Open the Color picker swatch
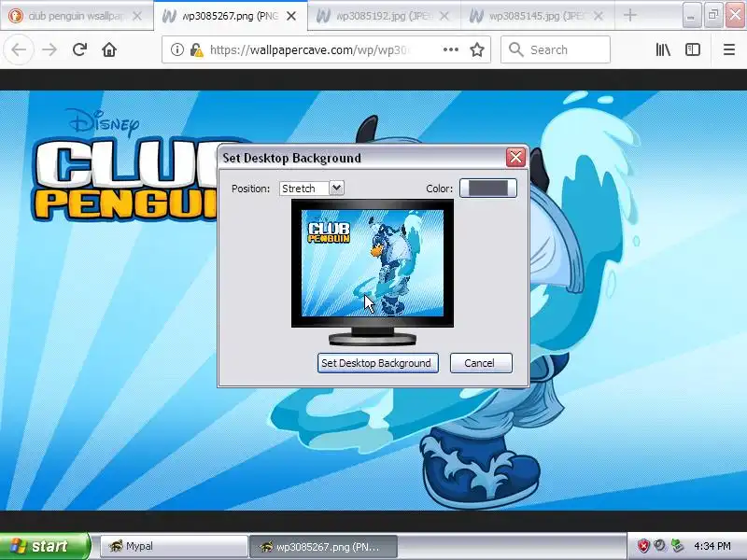The width and height of the screenshot is (747, 560). 487,189
